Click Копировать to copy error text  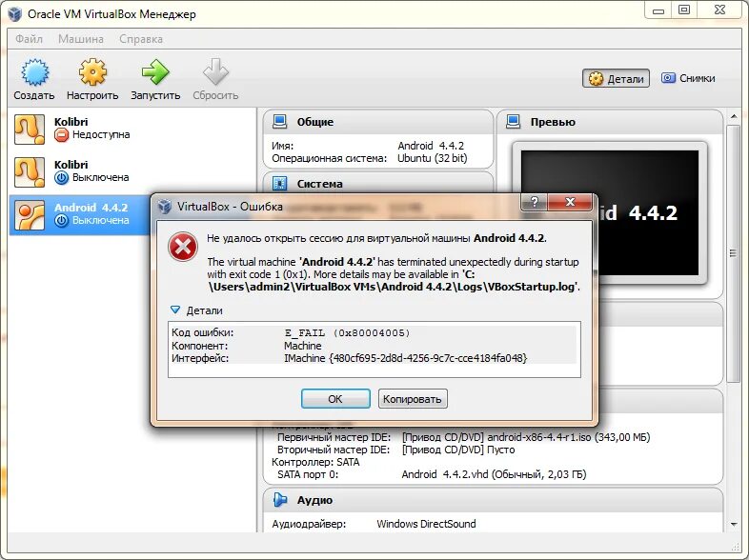click(x=413, y=399)
